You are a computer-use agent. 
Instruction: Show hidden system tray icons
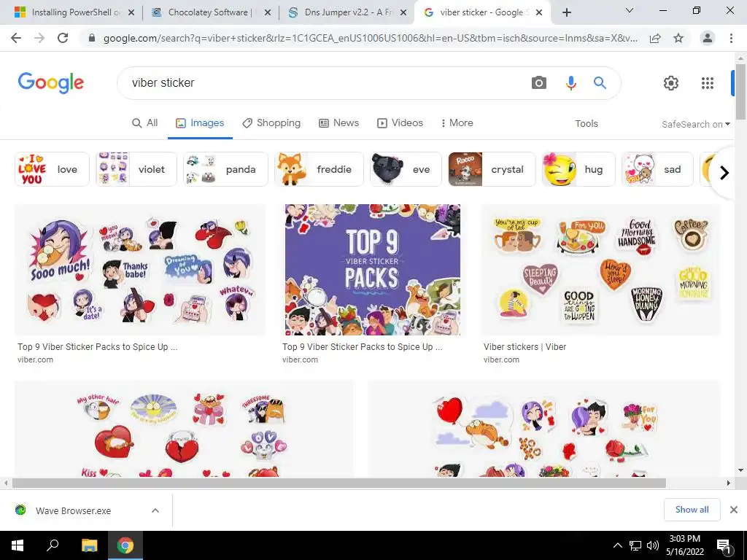pos(617,545)
